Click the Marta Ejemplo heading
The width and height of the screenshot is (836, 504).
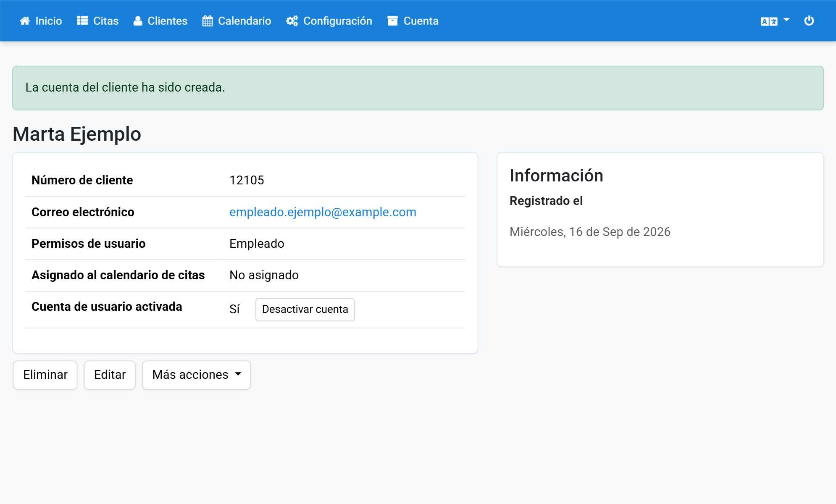[77, 134]
